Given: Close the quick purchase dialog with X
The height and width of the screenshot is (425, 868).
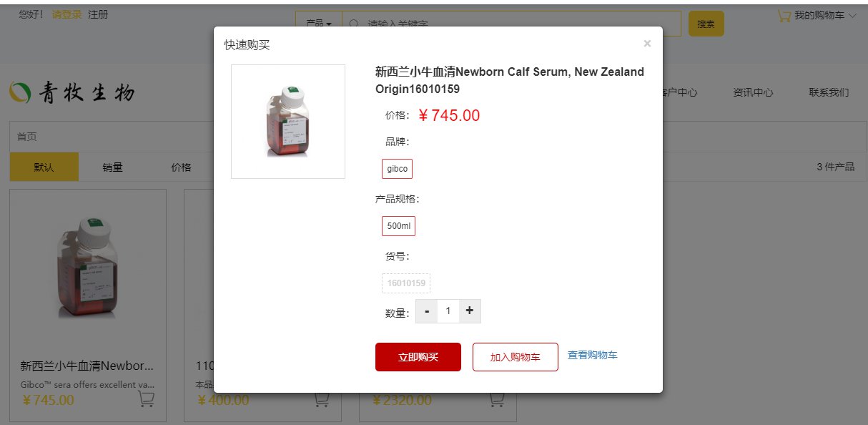Looking at the screenshot, I should coord(647,44).
